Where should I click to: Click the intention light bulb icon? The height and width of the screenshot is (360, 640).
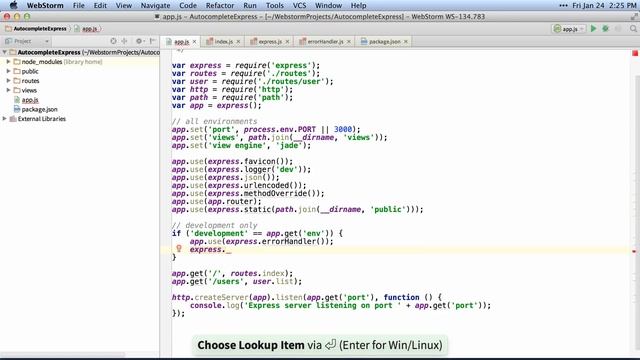[178, 249]
